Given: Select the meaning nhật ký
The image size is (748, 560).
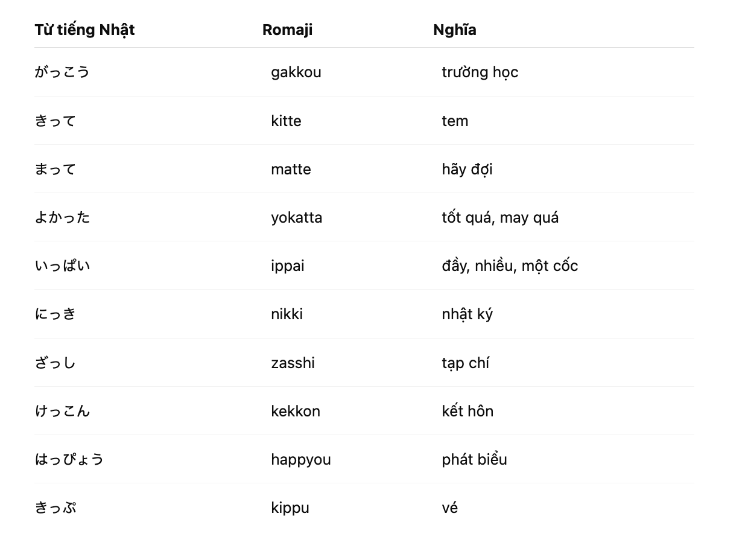Looking at the screenshot, I should coord(468,314).
